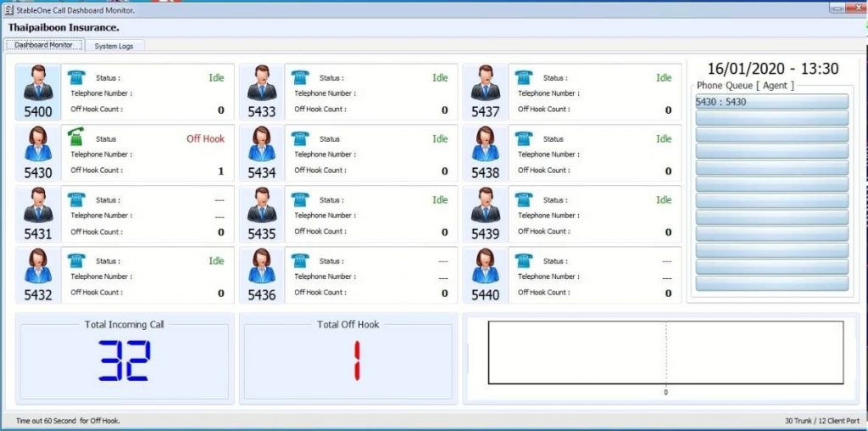
Task: Click agent 5436 female avatar icon
Action: 262,267
